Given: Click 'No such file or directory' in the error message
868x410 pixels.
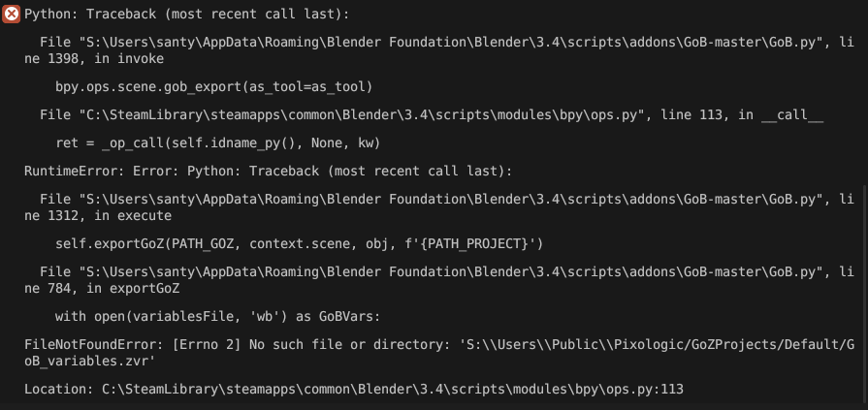Looking at the screenshot, I should coord(346,345).
